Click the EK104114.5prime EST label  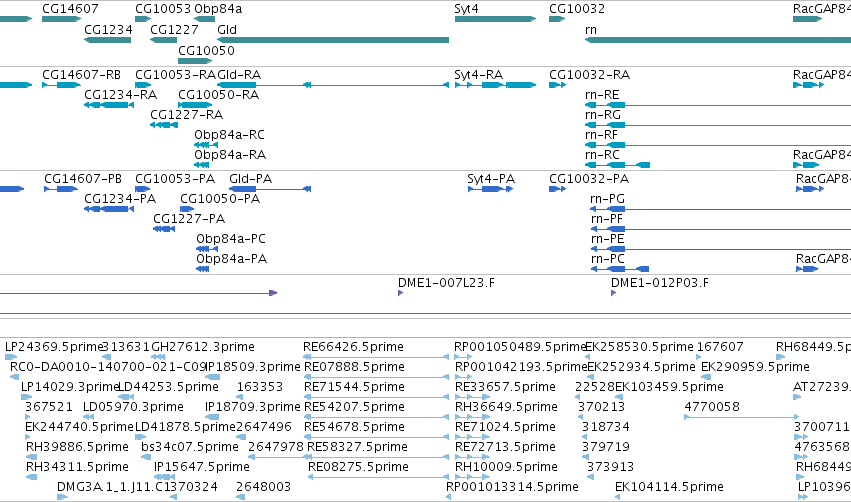click(x=669, y=488)
